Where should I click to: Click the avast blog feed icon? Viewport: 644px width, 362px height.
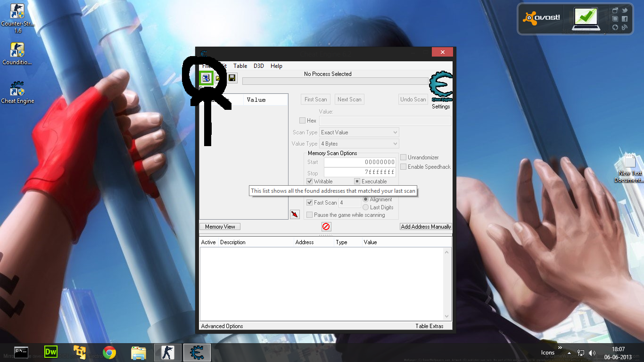click(x=625, y=27)
